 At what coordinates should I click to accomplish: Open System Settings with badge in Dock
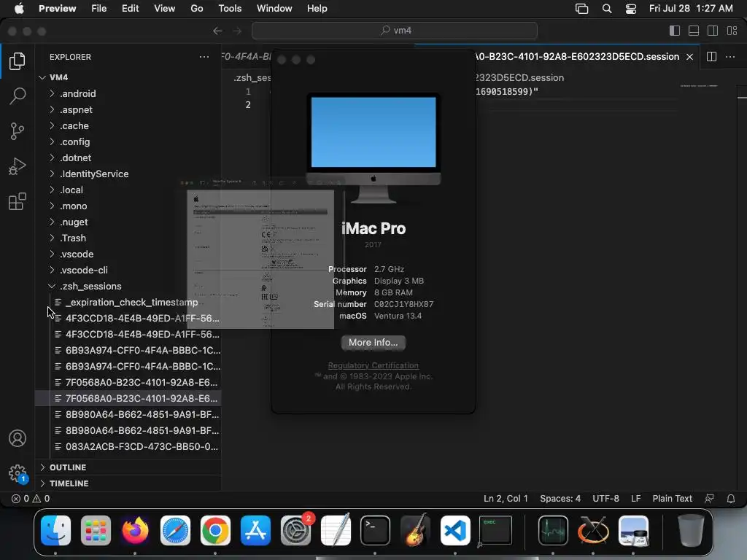[x=296, y=530]
